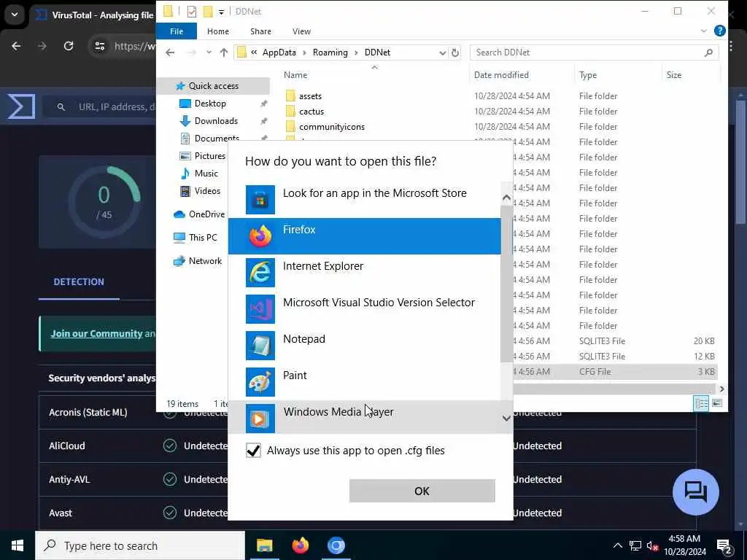Confirm the dialog with OK
Image resolution: width=747 pixels, height=560 pixels.
pos(422,491)
